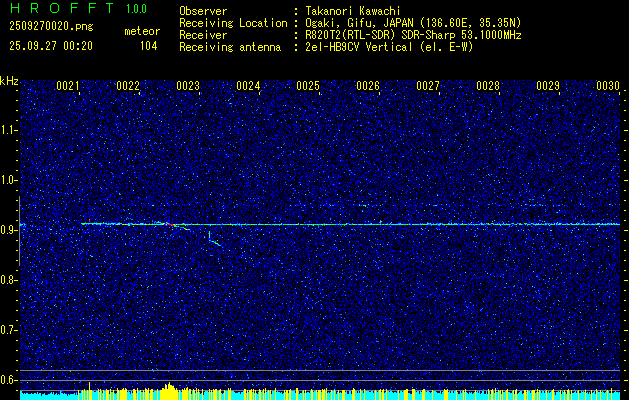The image size is (629, 400).
Task: Click the 0028 time marker
Action: click(x=488, y=85)
